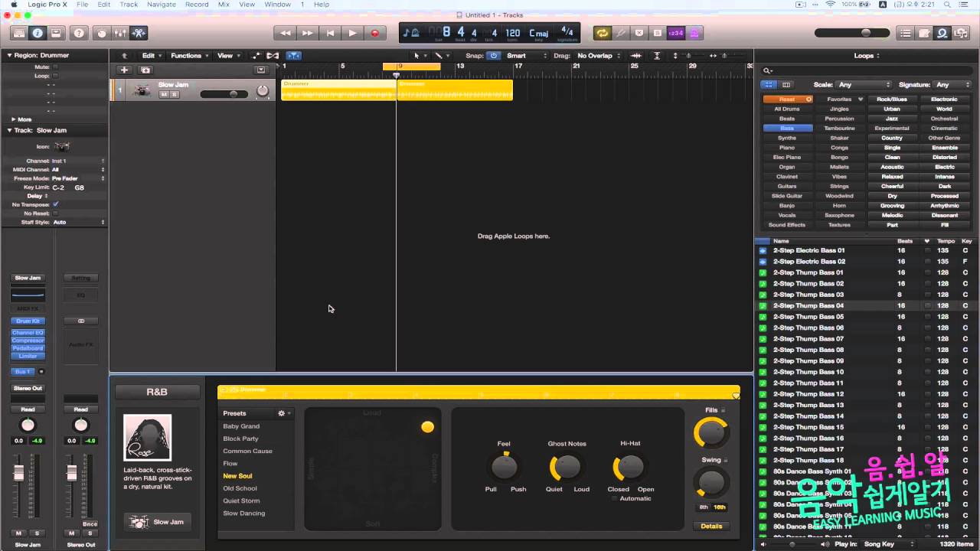This screenshot has width=980, height=551.
Task: Mute the Slow Jam track
Action: click(x=164, y=94)
